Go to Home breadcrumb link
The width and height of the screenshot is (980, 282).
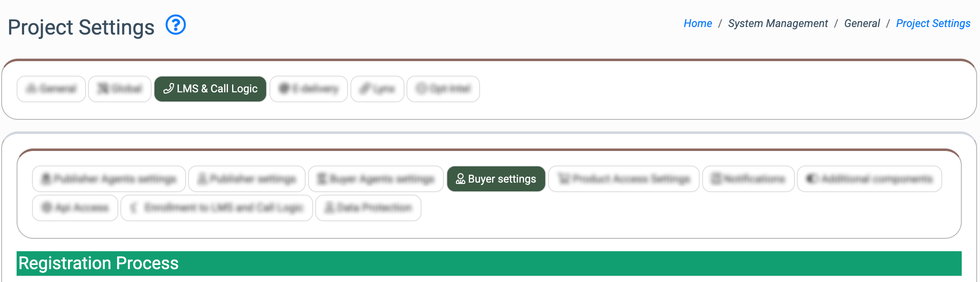698,24
